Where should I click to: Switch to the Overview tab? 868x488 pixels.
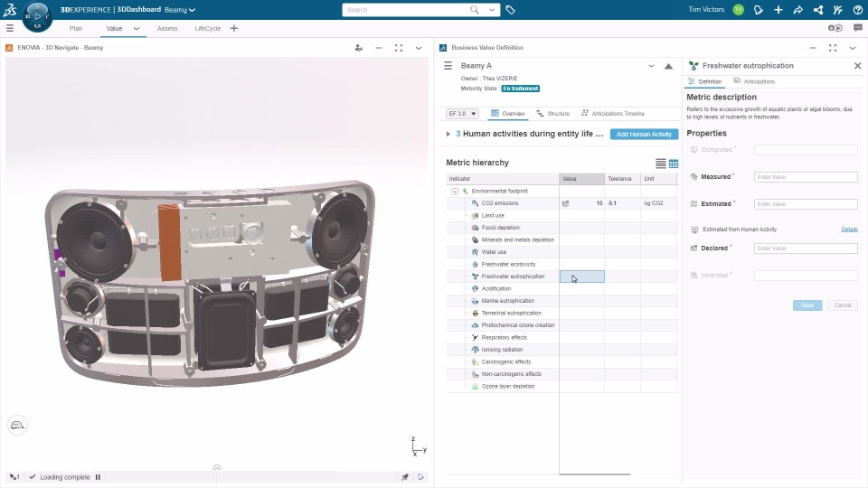point(507,114)
